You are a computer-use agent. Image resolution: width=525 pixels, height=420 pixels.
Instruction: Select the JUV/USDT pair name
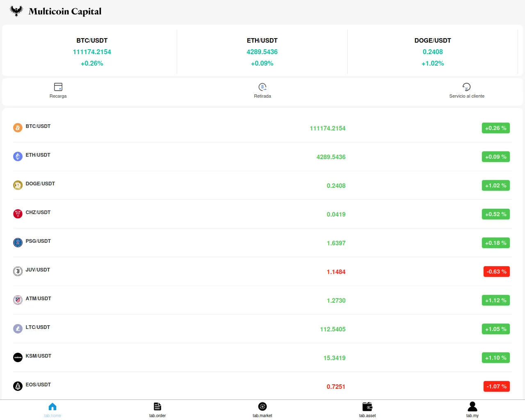(38, 270)
